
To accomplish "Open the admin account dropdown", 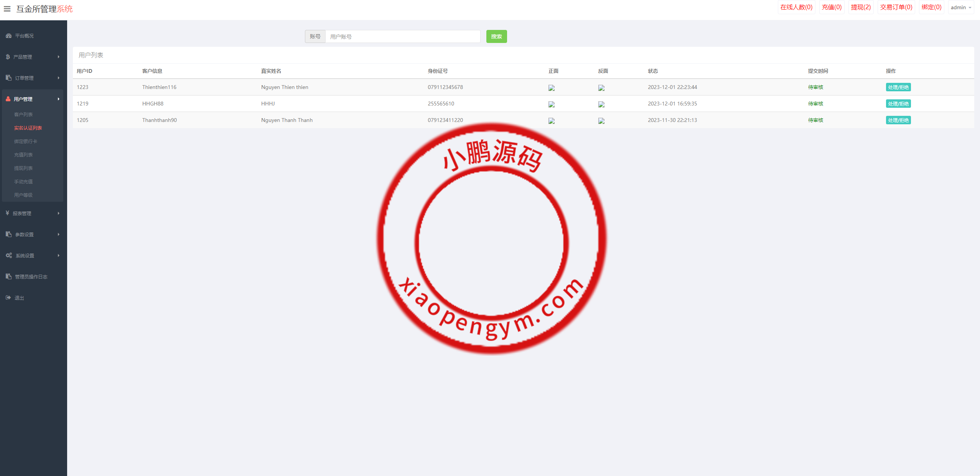I will (x=960, y=7).
